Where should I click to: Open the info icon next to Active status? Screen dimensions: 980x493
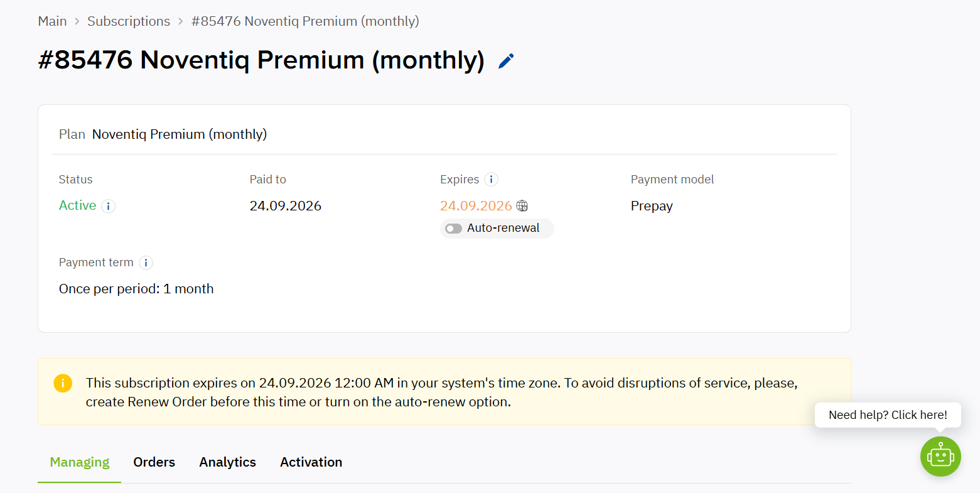tap(109, 206)
